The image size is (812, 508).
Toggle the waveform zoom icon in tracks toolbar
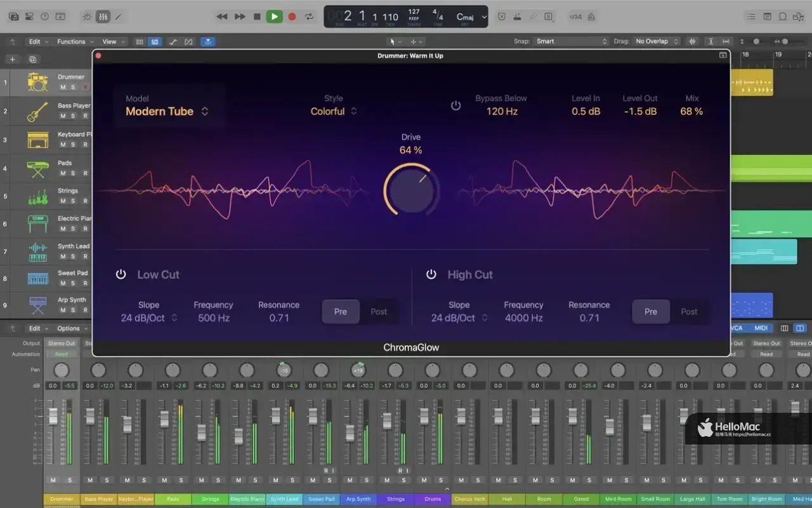coord(692,41)
